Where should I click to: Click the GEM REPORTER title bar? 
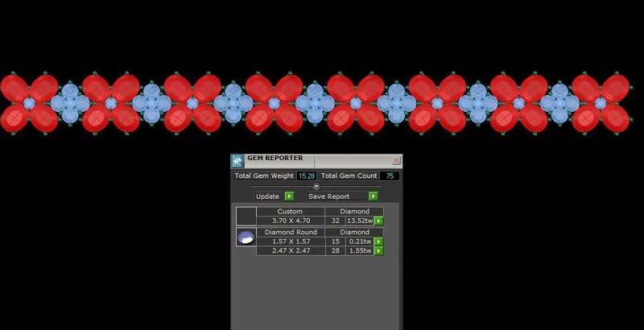[318, 160]
